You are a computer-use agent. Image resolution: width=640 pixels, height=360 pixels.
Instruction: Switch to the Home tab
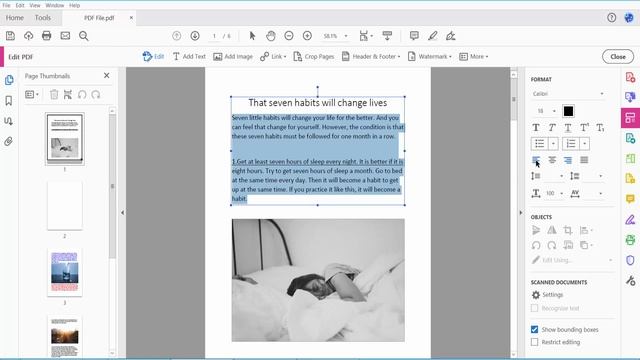coord(15,18)
